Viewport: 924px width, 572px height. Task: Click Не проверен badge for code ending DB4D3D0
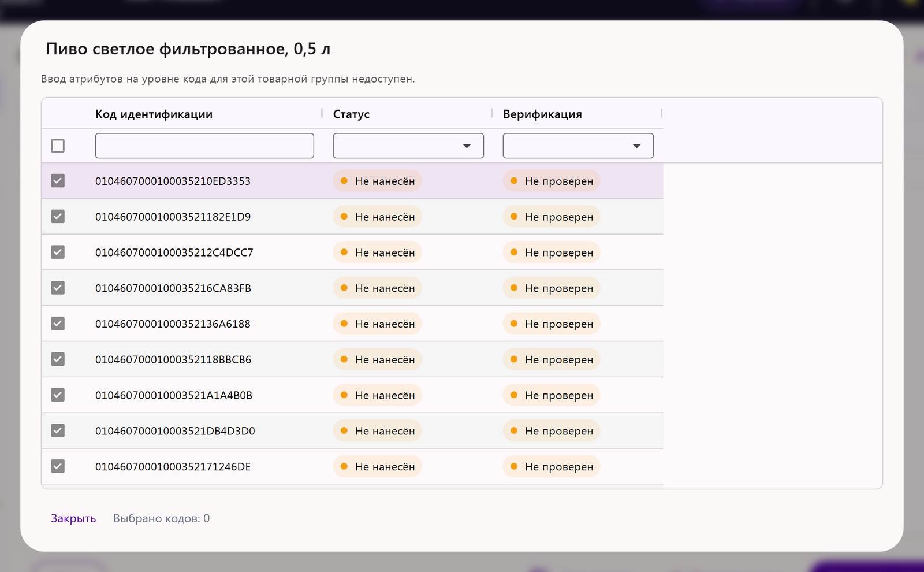click(552, 431)
